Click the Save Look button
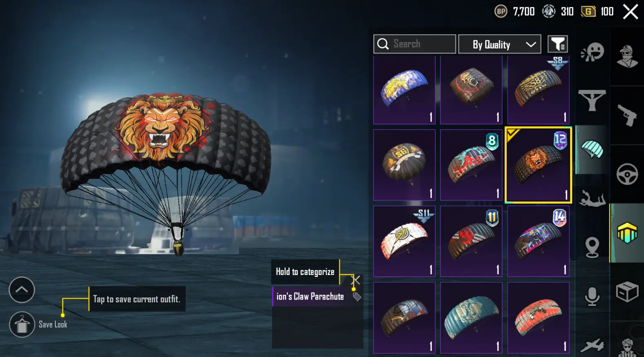Viewport: 644px width, 357px height. 22,324
